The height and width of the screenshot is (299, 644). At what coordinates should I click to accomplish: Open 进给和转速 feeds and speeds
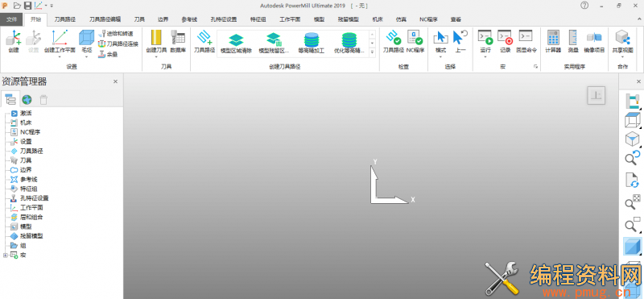pos(115,34)
